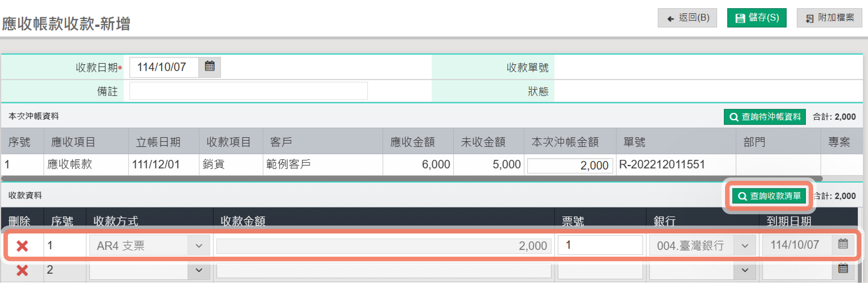This screenshot has height=283, width=868.
Task: Delete receipt row 1 with red X
Action: 22,246
